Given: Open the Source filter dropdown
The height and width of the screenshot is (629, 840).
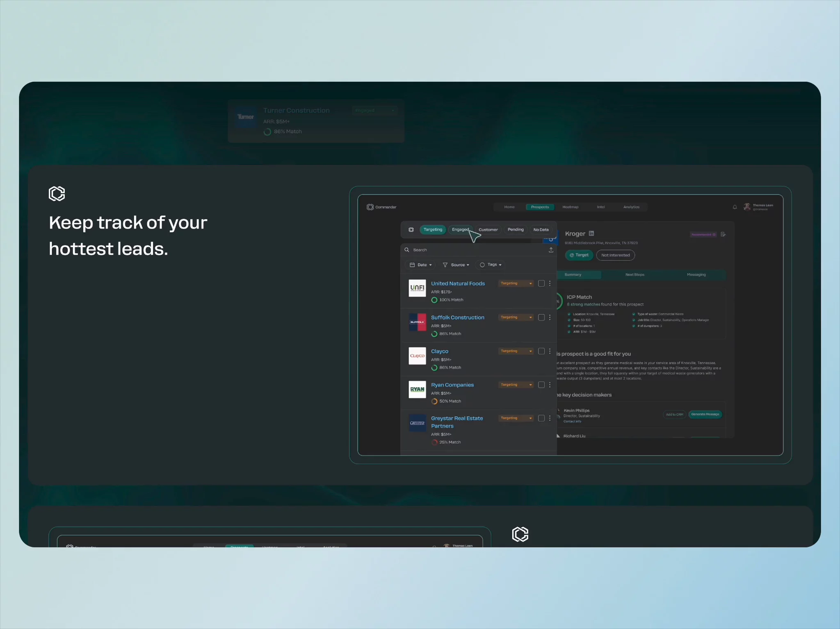Looking at the screenshot, I should click(456, 265).
